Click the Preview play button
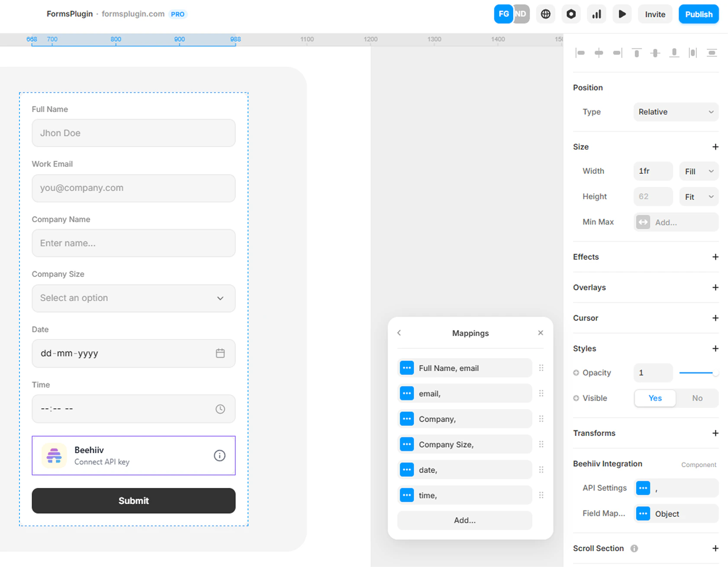This screenshot has height=567, width=728. click(622, 14)
